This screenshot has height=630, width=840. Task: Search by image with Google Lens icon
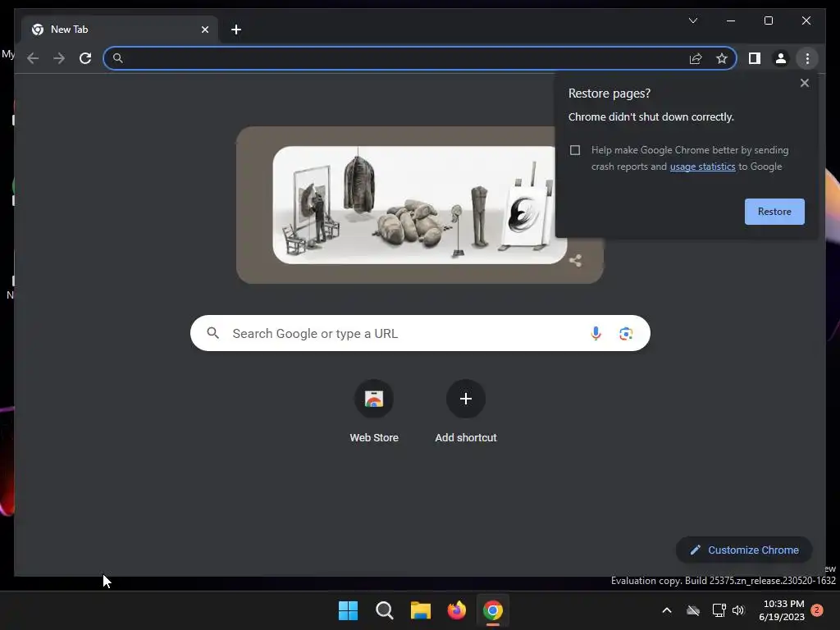point(626,333)
